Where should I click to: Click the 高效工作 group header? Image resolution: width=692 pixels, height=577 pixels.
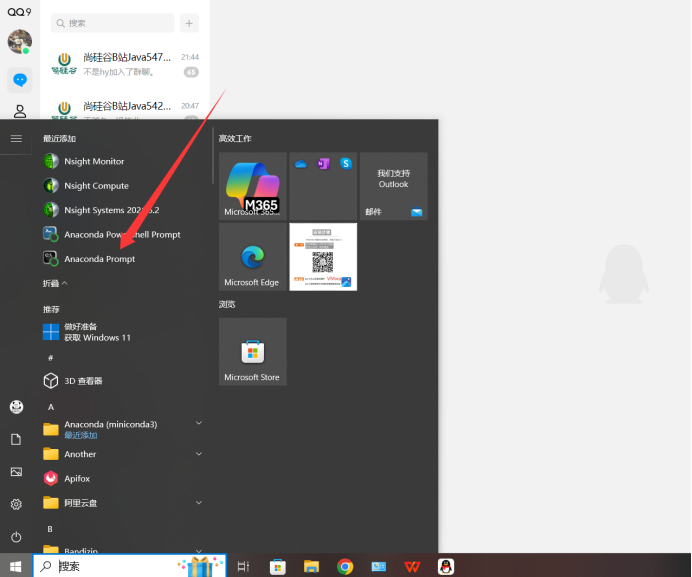click(x=235, y=139)
